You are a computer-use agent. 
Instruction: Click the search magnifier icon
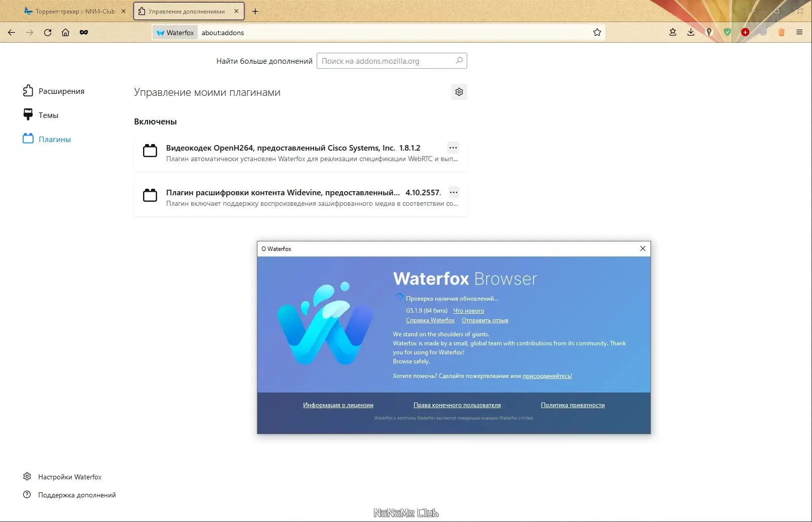[459, 61]
